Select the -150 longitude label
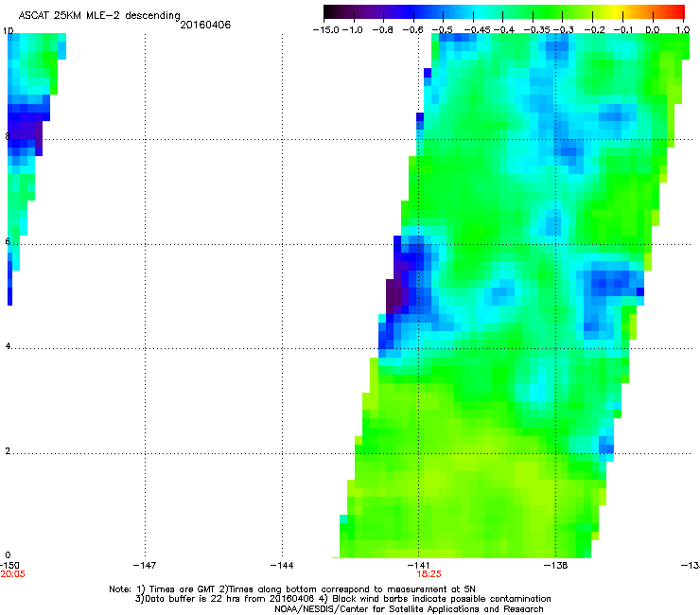The height and width of the screenshot is (615, 700). pos(9,566)
